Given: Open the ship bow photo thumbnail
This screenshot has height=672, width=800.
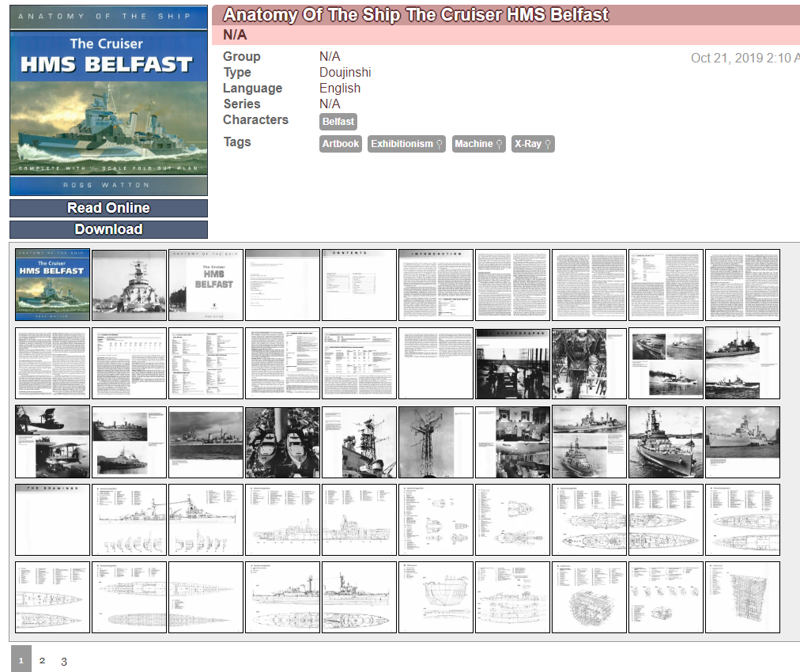Looking at the screenshot, I should [x=129, y=285].
